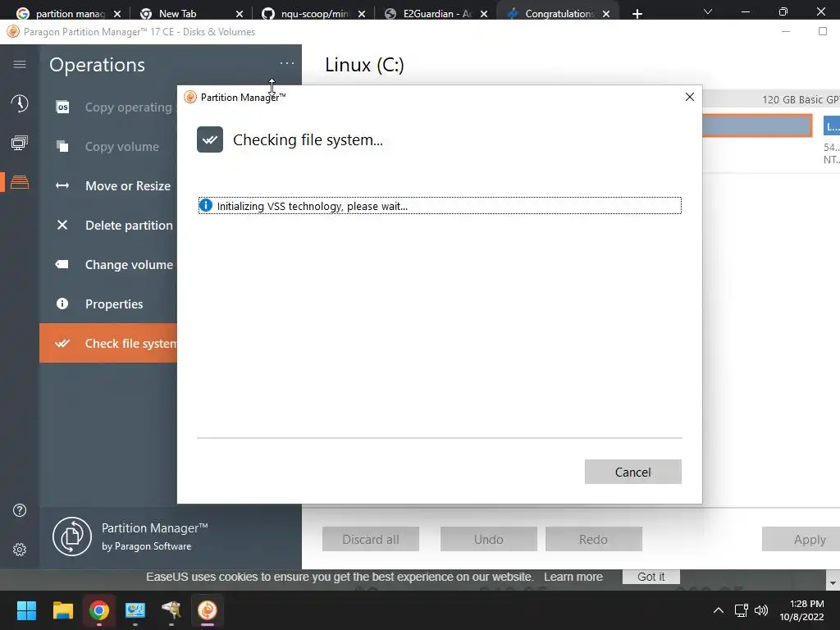Click the Redo button
This screenshot has width=840, height=630.
point(594,539)
